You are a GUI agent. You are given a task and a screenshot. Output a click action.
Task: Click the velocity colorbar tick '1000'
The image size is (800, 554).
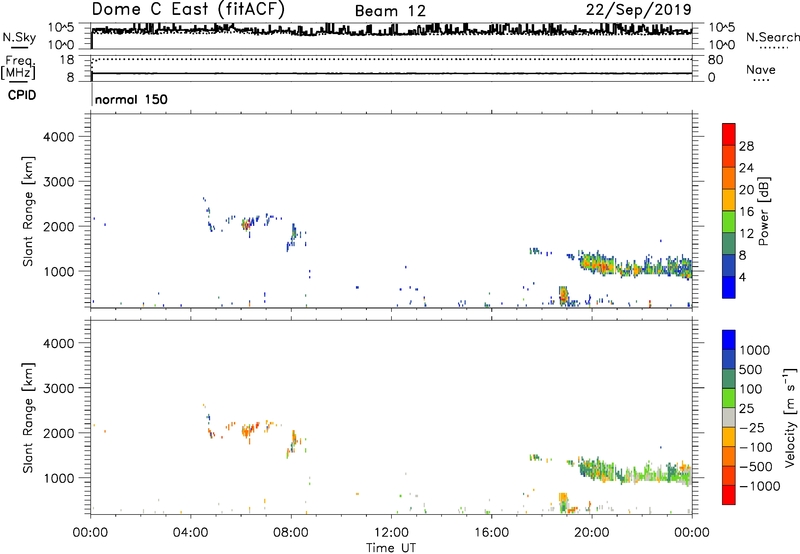[755, 350]
